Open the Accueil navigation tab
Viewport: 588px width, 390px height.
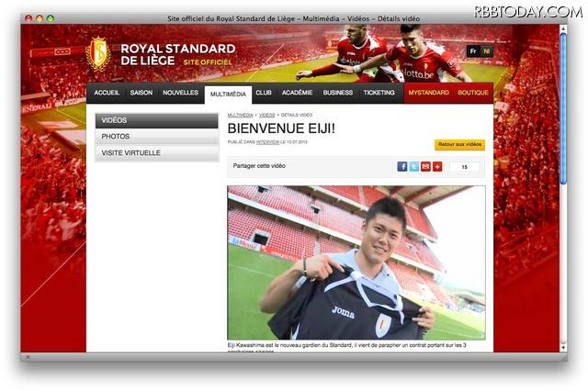coord(107,93)
